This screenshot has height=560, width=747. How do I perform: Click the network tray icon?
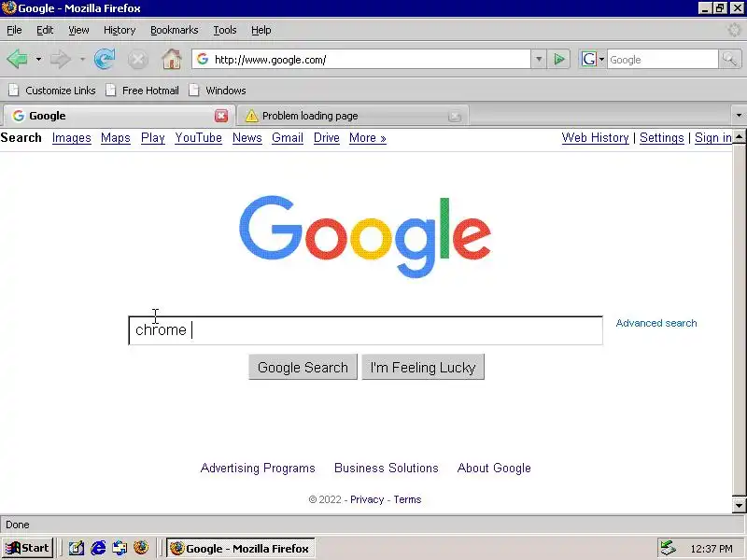click(x=668, y=548)
